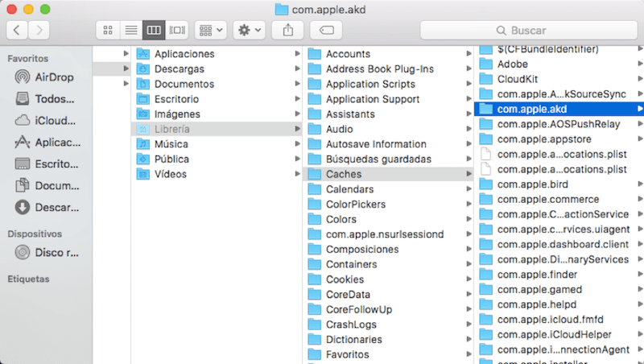Select the Application Scripts folder

point(388,85)
